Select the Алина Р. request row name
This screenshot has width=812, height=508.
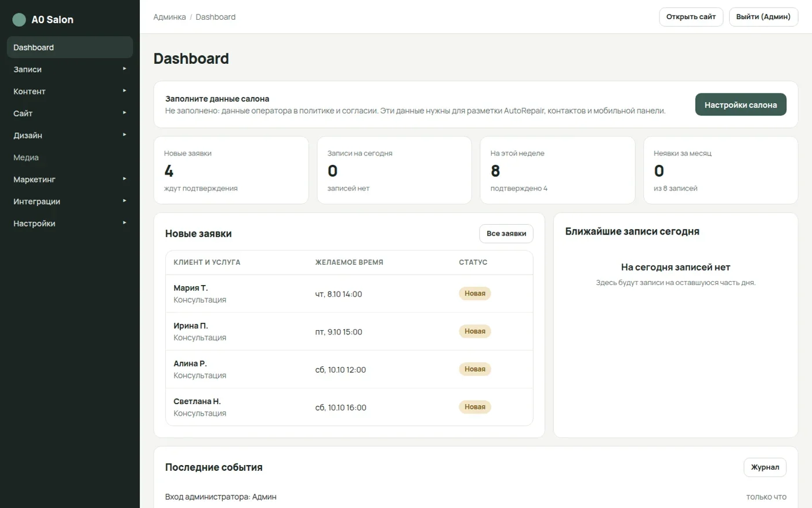[x=190, y=363]
